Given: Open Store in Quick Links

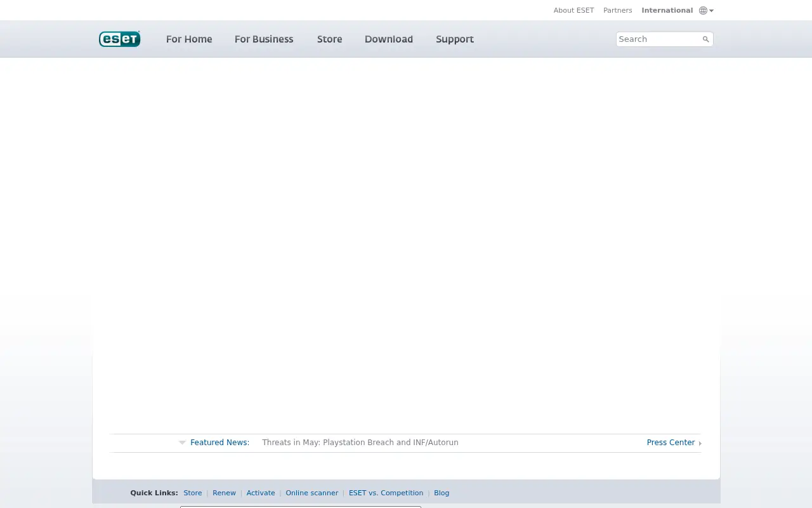Looking at the screenshot, I should pyautogui.click(x=193, y=493).
